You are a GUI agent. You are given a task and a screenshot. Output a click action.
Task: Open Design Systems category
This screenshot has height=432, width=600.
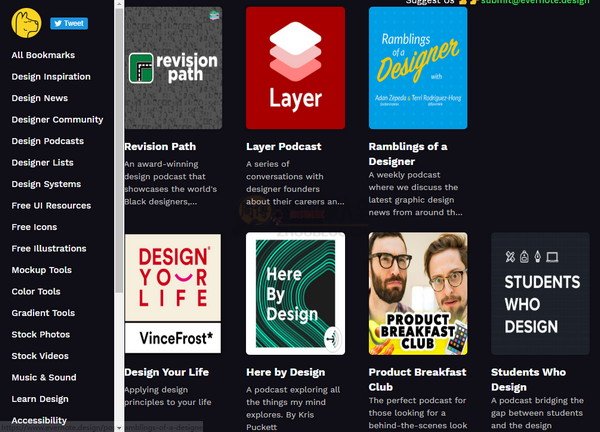pyautogui.click(x=46, y=184)
